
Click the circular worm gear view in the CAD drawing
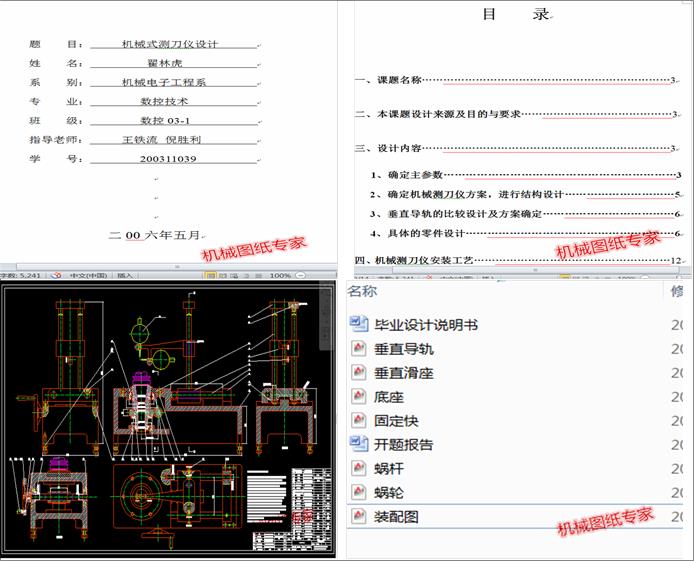[x=140, y=497]
